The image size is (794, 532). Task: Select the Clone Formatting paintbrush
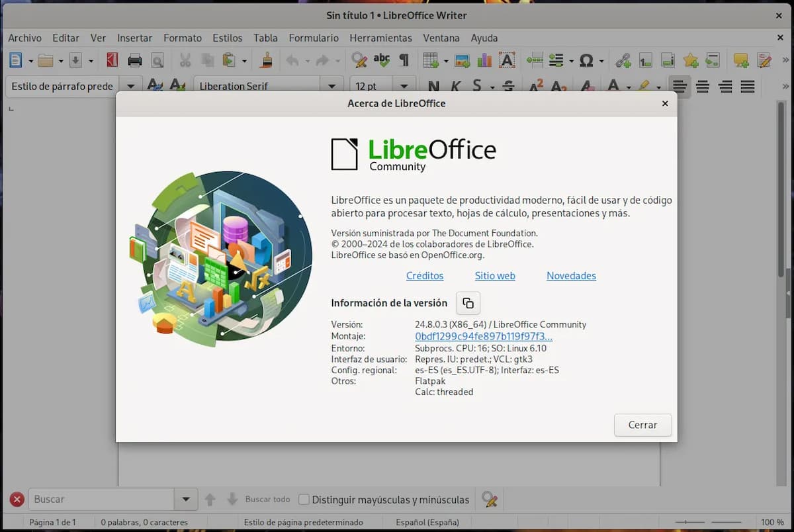[x=267, y=61]
